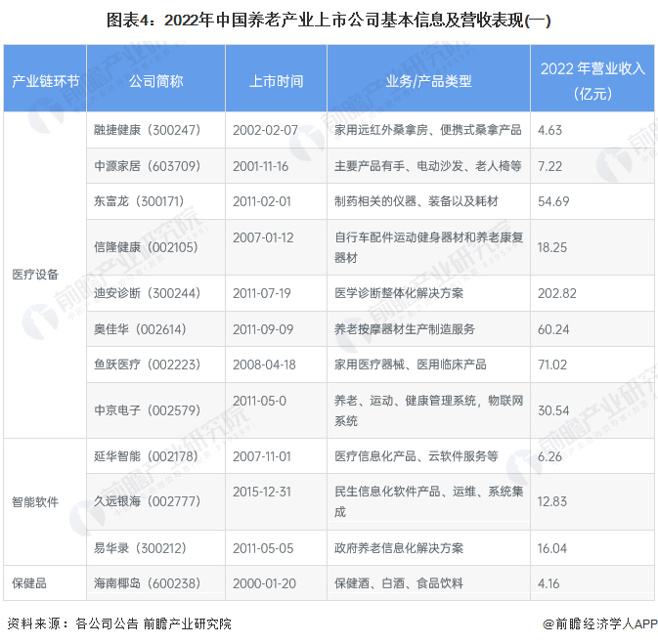The width and height of the screenshot is (658, 644).
Task: Click the source note 资料来源：各公司公告 前瞻产业研究院
Action: pos(119,624)
